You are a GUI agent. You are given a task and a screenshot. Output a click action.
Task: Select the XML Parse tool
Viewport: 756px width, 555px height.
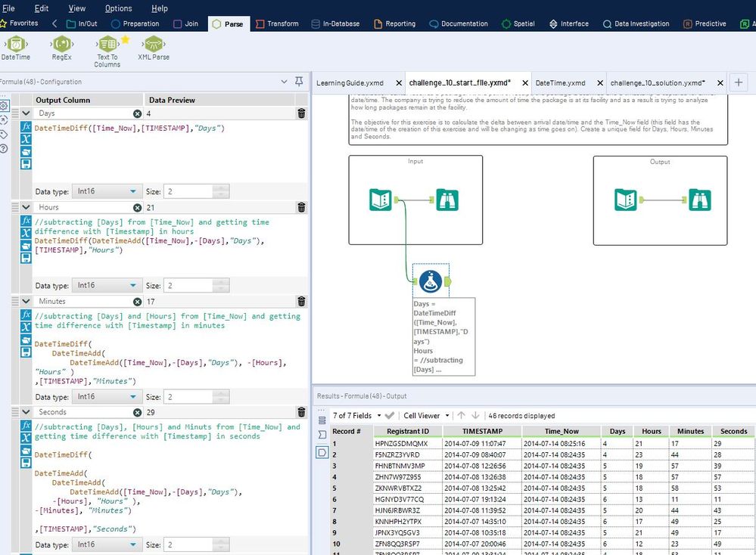tap(154, 44)
